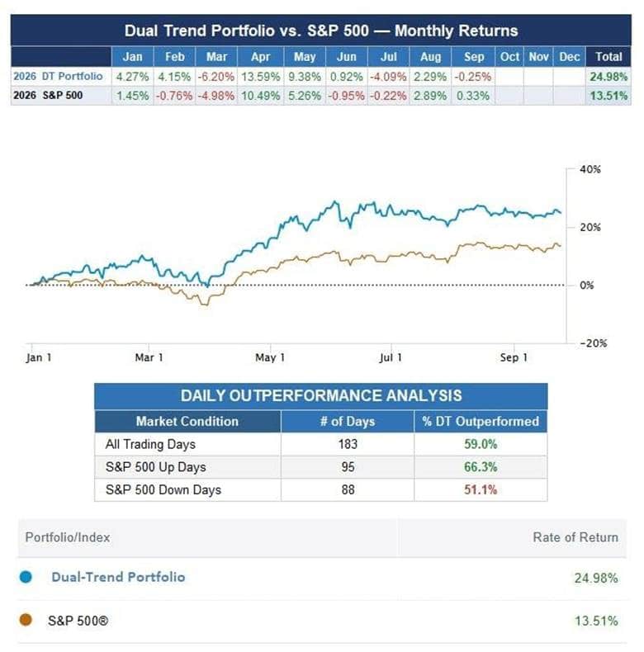Click the May 1 axis marker
The image size is (644, 652).
tap(270, 357)
